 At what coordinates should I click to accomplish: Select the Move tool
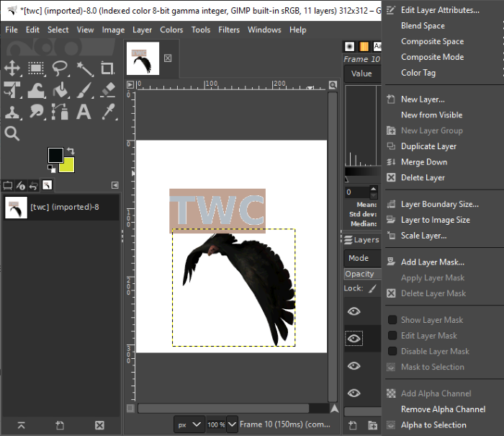coord(12,68)
